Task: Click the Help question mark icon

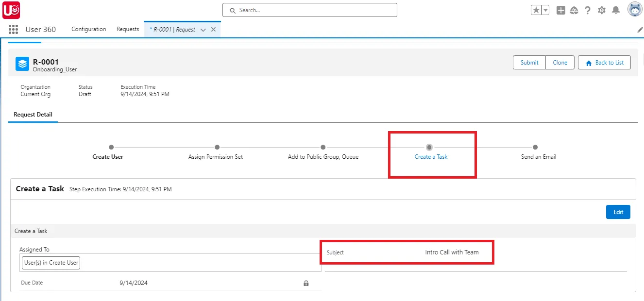Action: (588, 10)
